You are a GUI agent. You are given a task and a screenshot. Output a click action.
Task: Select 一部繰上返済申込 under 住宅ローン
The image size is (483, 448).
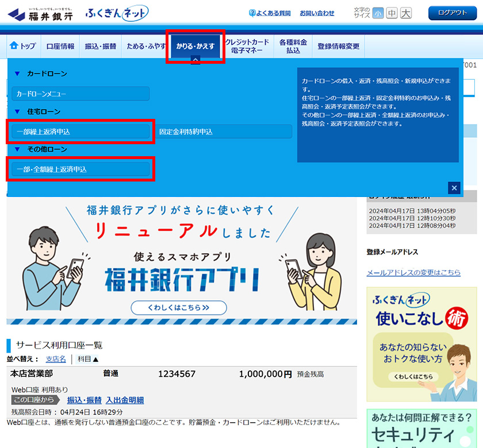click(x=80, y=132)
